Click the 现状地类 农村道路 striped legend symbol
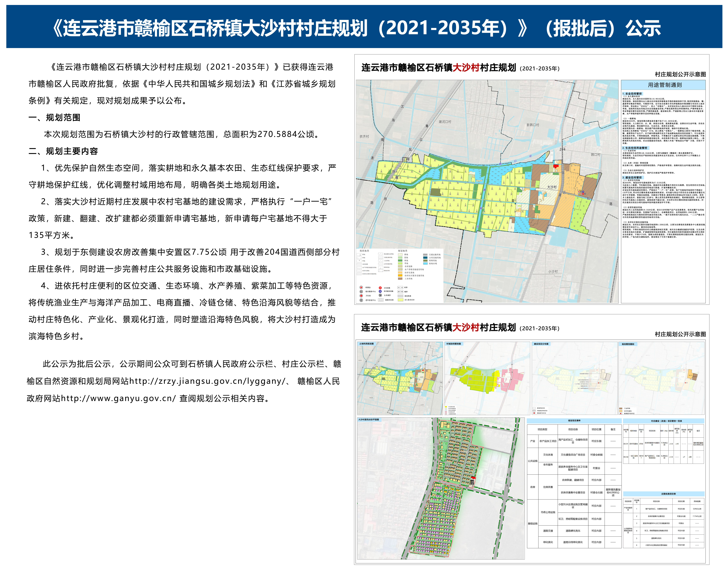 click(359, 264)
